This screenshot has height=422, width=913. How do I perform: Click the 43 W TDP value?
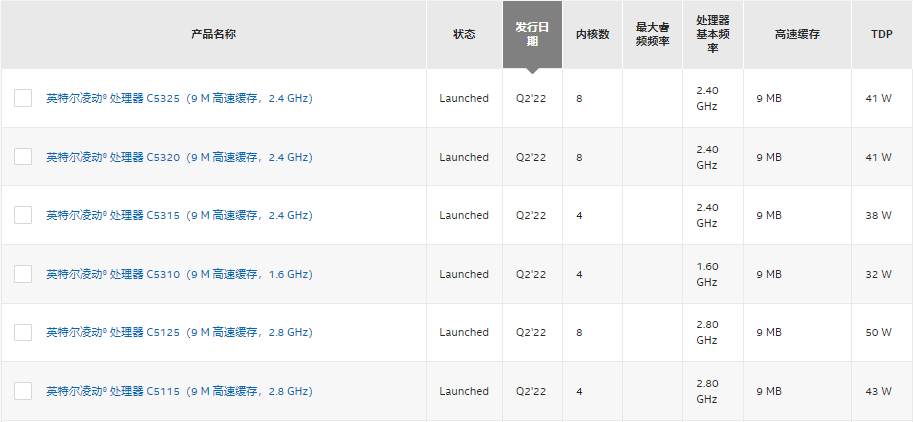879,391
